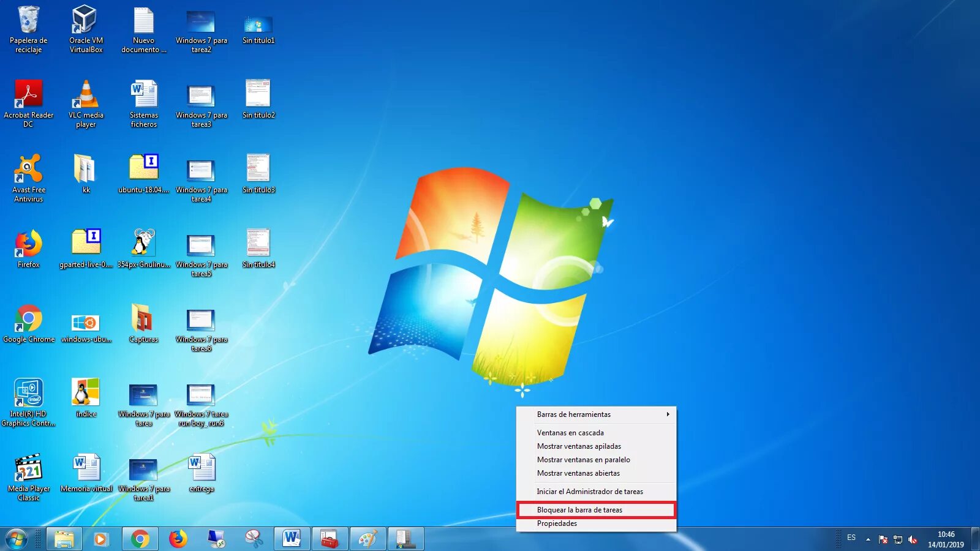The height and width of the screenshot is (551, 980).
Task: Select the Windows 7 para tarea3 thumbnail
Action: [201, 97]
